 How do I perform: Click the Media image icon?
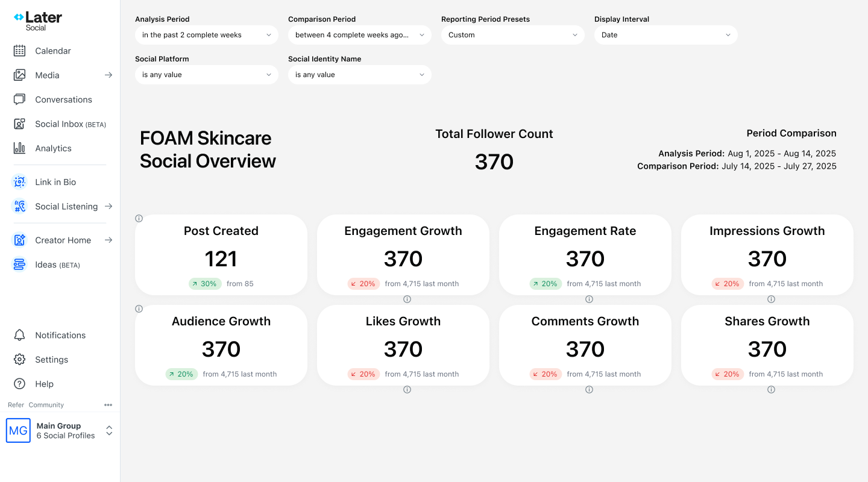(19, 75)
